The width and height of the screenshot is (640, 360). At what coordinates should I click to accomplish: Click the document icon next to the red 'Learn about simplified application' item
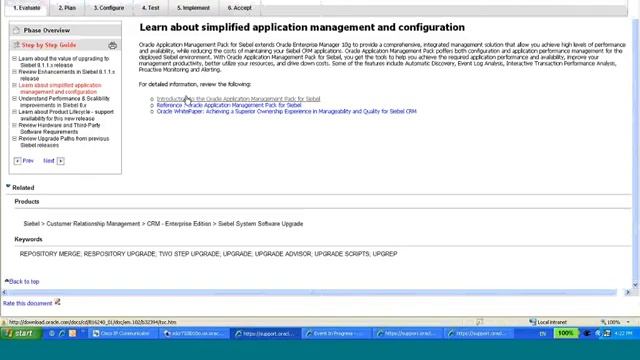[x=15, y=85]
